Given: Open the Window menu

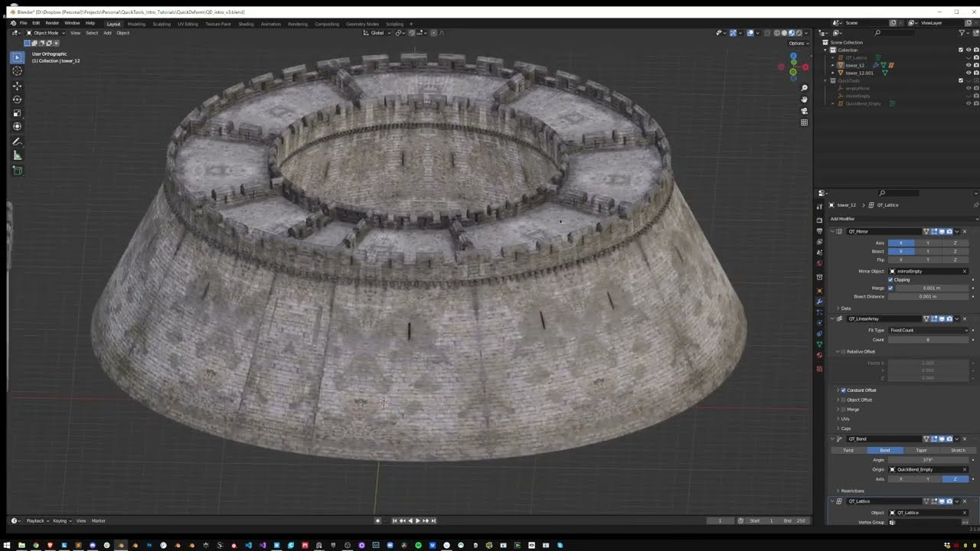Looking at the screenshot, I should click(72, 23).
